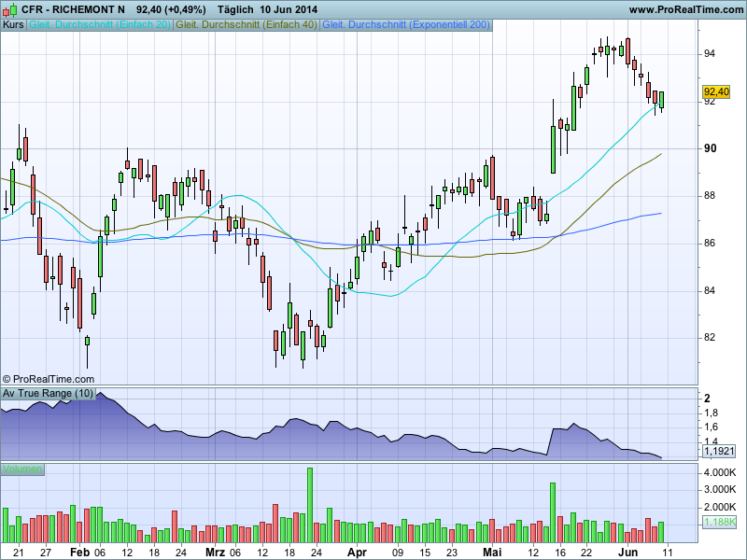The height and width of the screenshot is (560, 747).
Task: Click the Feb month label on time axis
Action: [79, 553]
